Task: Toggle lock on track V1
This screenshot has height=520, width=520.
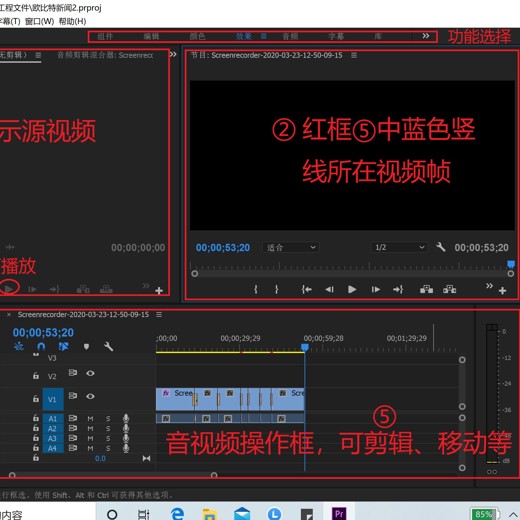Action: (x=36, y=398)
